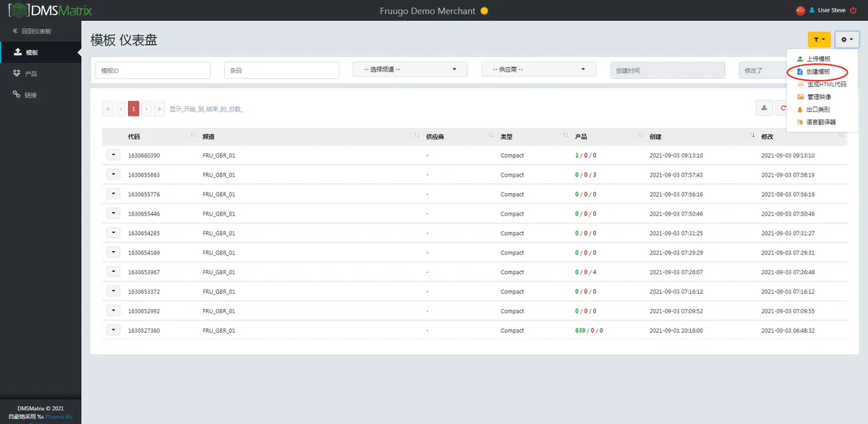Click the download icon button above table
The height and width of the screenshot is (424, 868).
coord(764,108)
